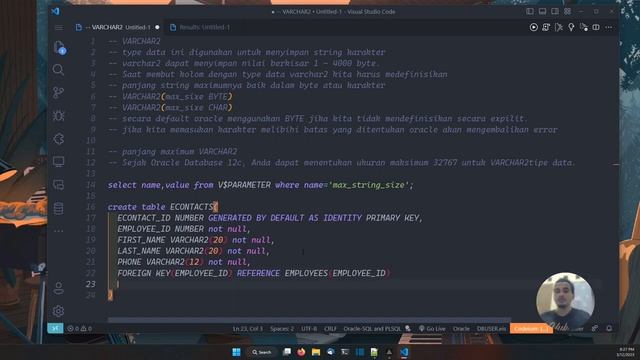This screenshot has width=640, height=360.
Task: Open the Explorer view in activity bar
Action: 59,47
